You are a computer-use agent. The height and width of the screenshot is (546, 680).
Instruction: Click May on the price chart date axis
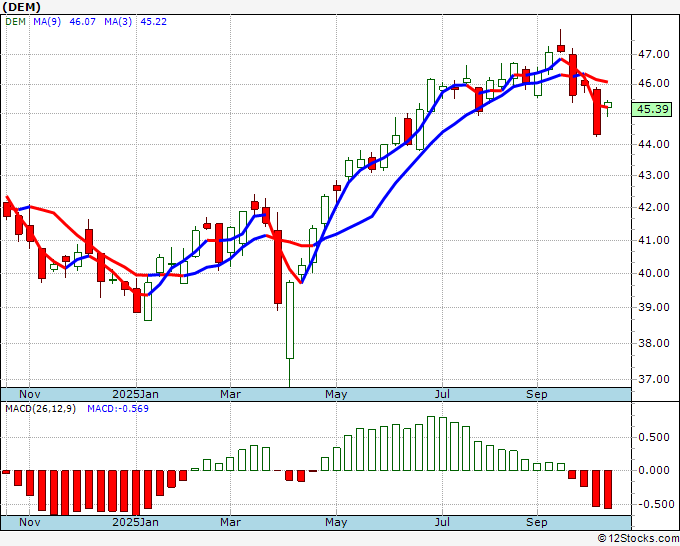tap(336, 394)
